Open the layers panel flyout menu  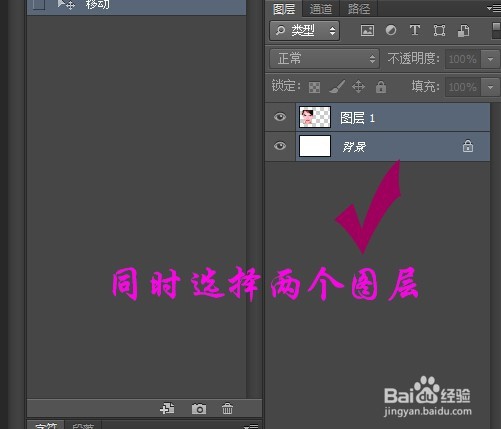494,9
